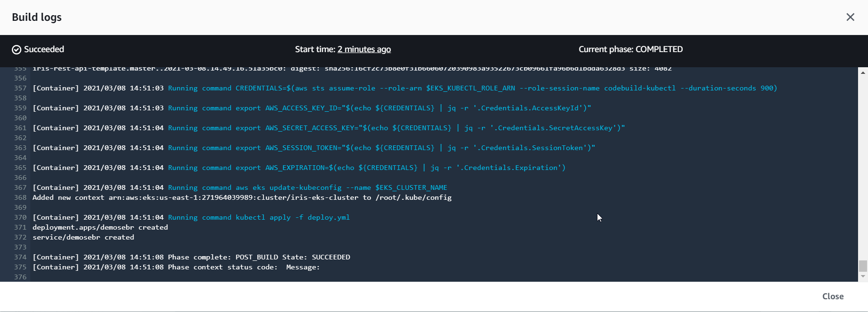Click the aws sts assume-role command line
868x312 pixels.
tap(506, 88)
